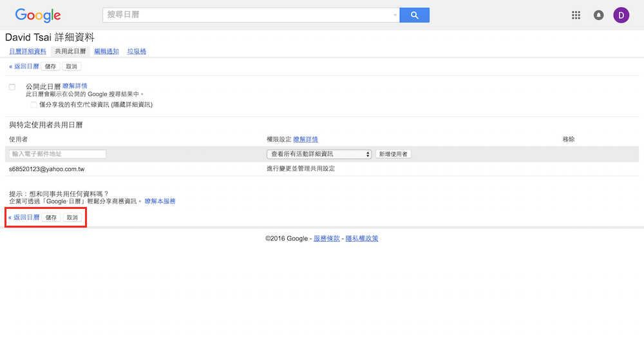Check 僅分享我的有空/忙碌資訊 option
The height and width of the screenshot is (354, 644).
33,104
